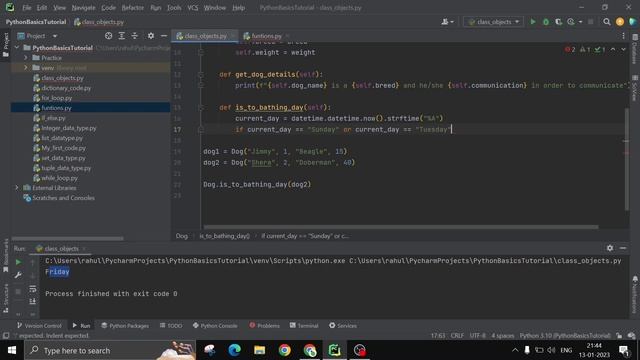The width and height of the screenshot is (640, 360).
Task: Open Windows Start menu
Action: [x=12, y=350]
